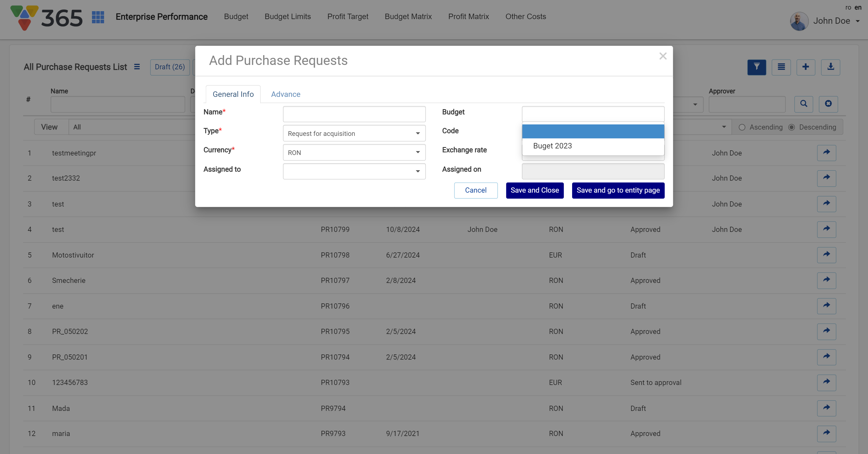Open the Budget Matrix menu

pyautogui.click(x=408, y=16)
